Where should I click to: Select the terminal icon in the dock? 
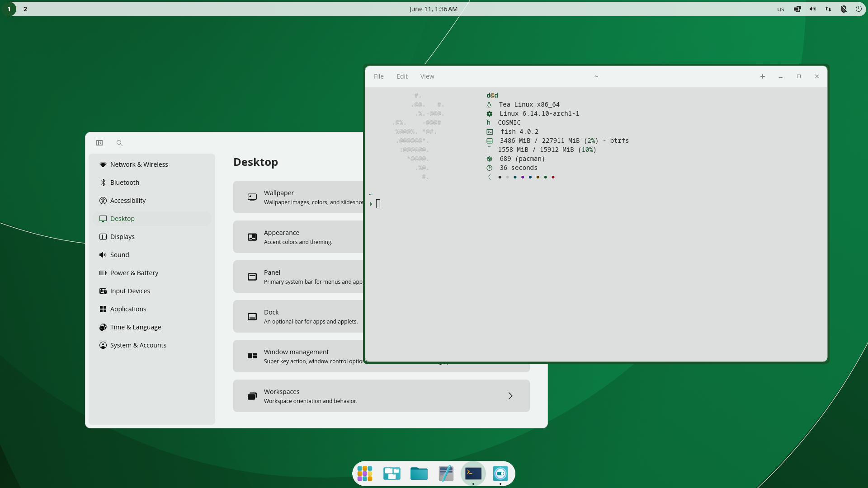[473, 473]
